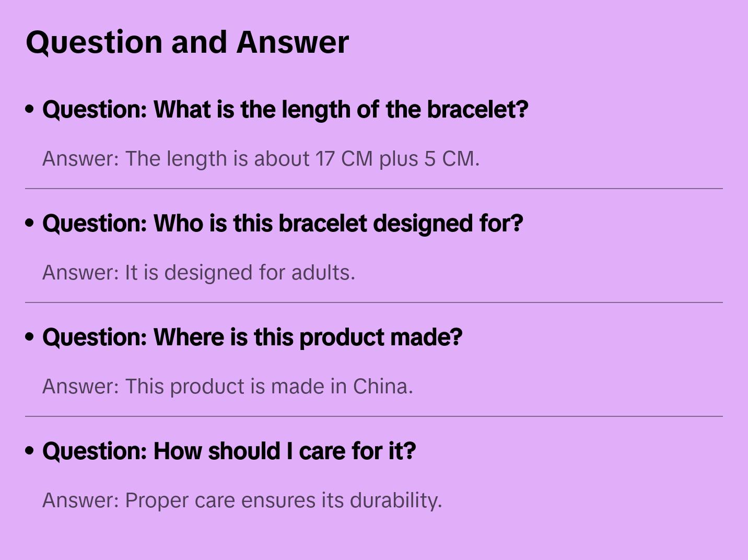Click the bullet beside the bracelet length question
The height and width of the screenshot is (560, 748).
[30, 110]
